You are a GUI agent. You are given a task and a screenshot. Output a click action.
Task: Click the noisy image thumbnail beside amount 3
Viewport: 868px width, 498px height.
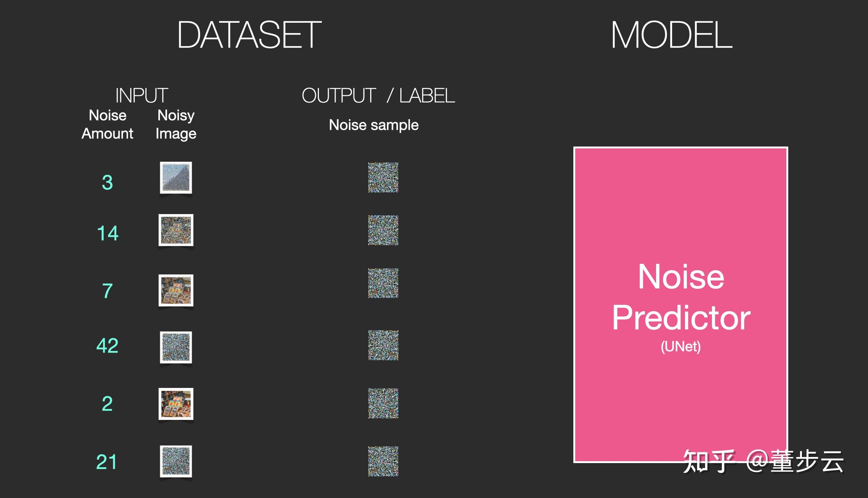(176, 178)
